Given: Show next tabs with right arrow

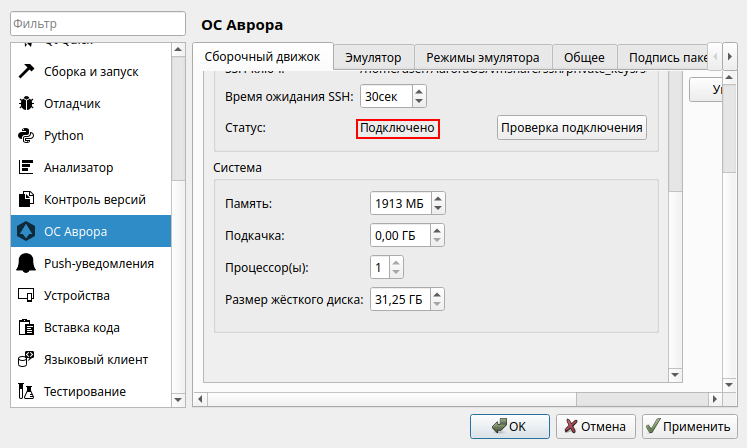Looking at the screenshot, I should click(730, 57).
